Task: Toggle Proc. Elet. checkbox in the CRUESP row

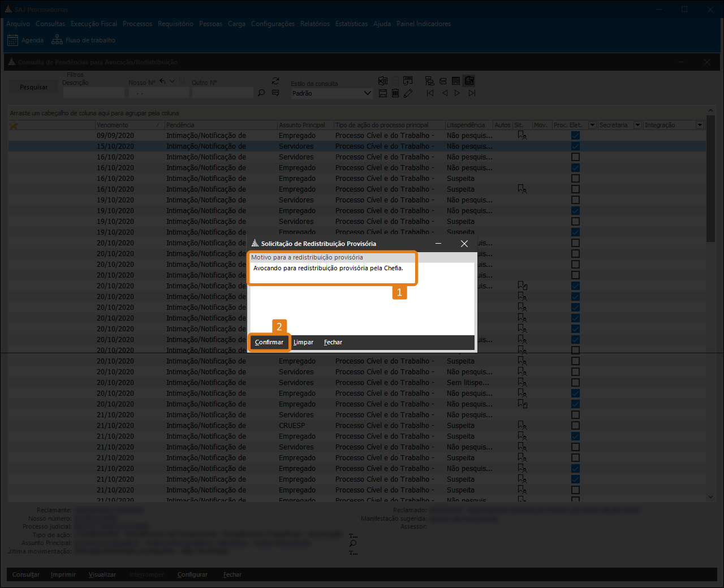Action: tap(575, 426)
